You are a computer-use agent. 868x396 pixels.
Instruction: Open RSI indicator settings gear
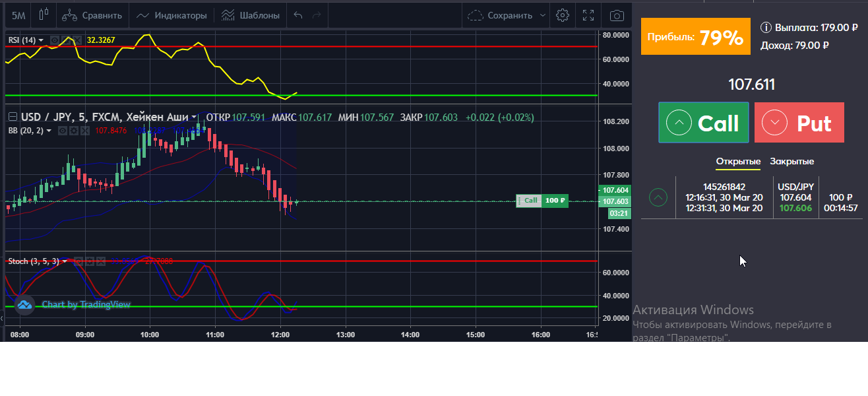[66, 40]
